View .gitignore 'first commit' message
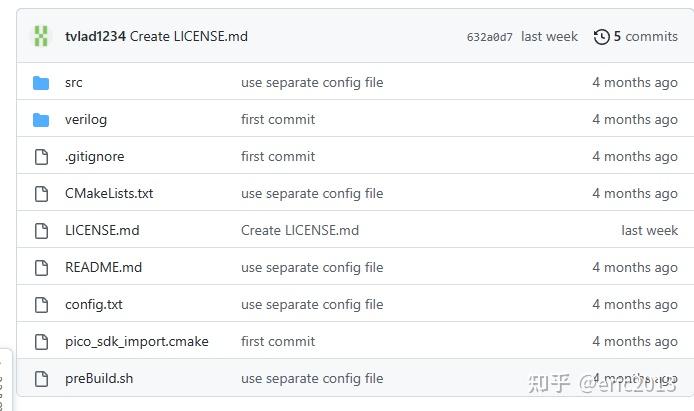694x411 pixels. tap(278, 157)
